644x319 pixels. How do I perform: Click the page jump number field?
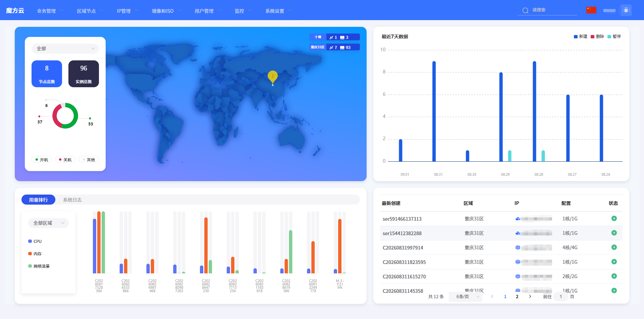click(x=560, y=297)
